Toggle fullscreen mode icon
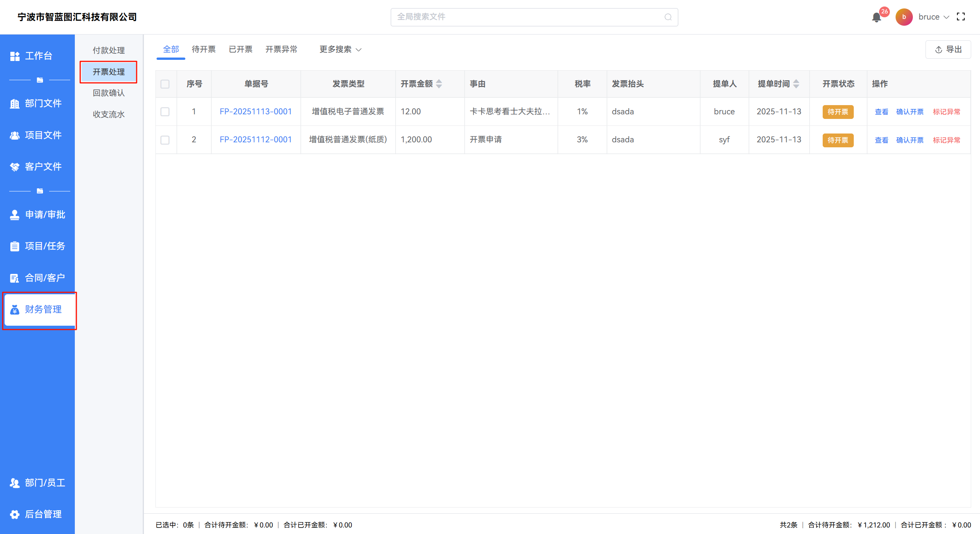This screenshot has height=534, width=980. tap(961, 17)
